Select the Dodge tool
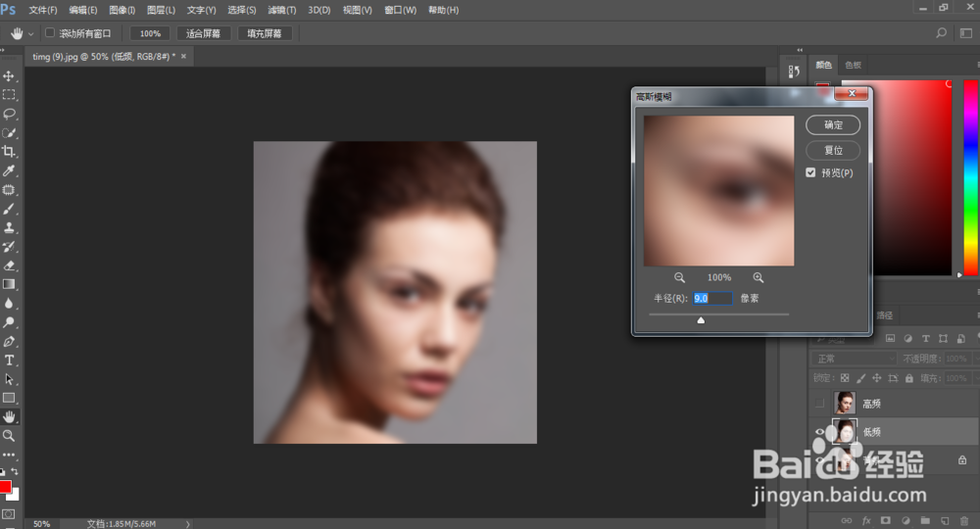Screen dimensions: 980x529 point(9,322)
